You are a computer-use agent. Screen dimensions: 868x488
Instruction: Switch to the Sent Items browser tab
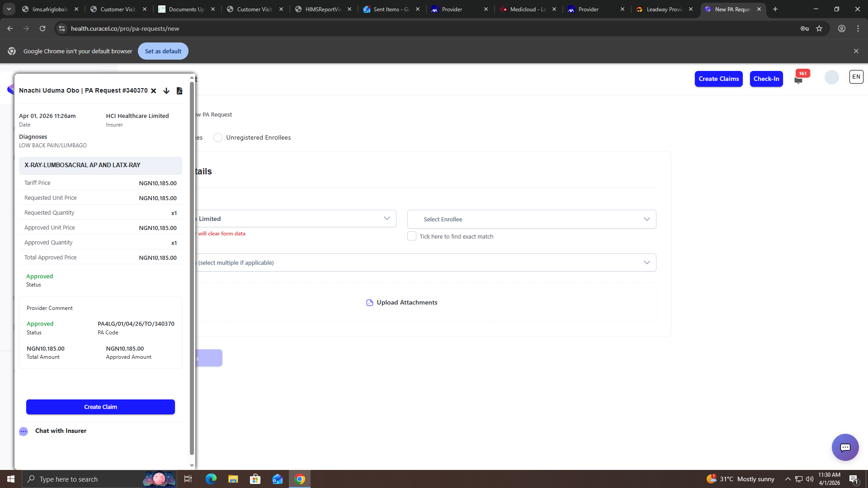pyautogui.click(x=391, y=9)
